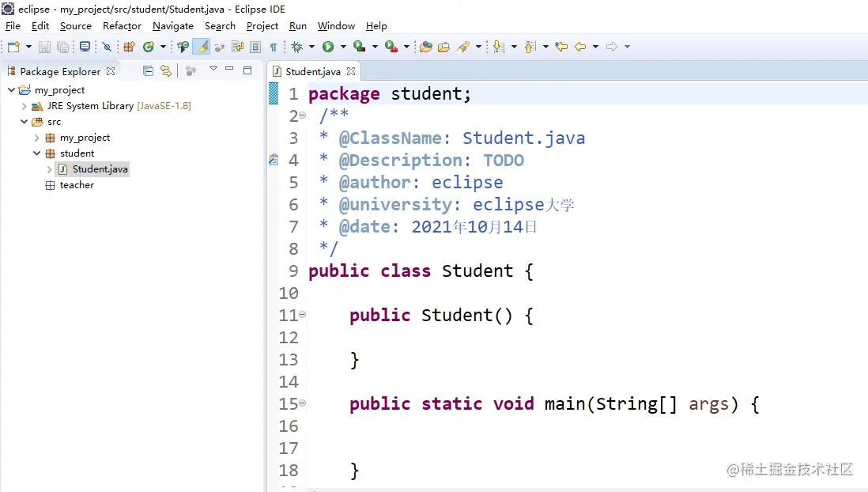Click the Back navigation arrow
Viewport: 868px width, 492px height.
click(x=580, y=47)
